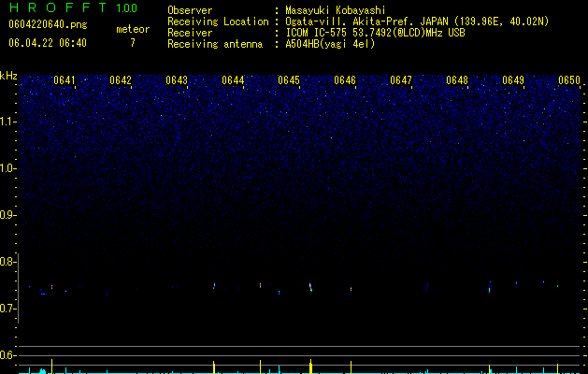Click the gray vertical range bar near 0.8
The width and height of the screenshot is (588, 374).
coord(19,288)
